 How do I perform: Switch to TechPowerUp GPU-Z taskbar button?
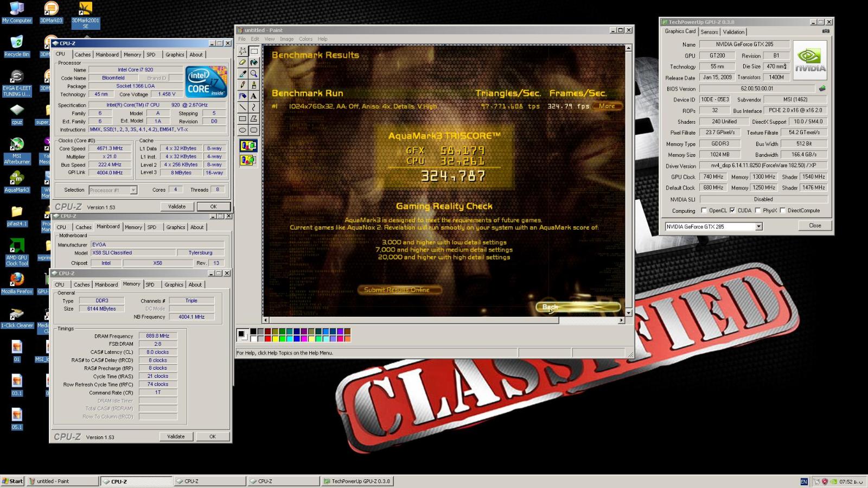tap(357, 481)
